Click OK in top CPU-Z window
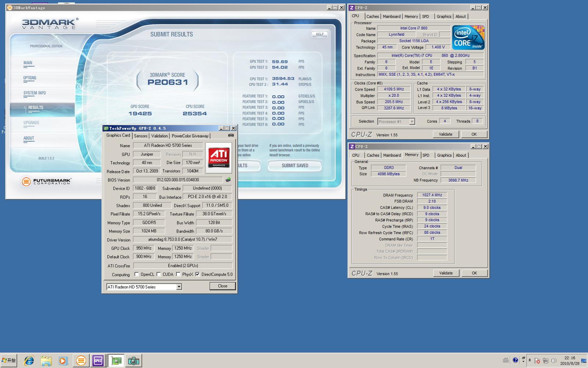Image resolution: width=588 pixels, height=368 pixels. pos(474,134)
